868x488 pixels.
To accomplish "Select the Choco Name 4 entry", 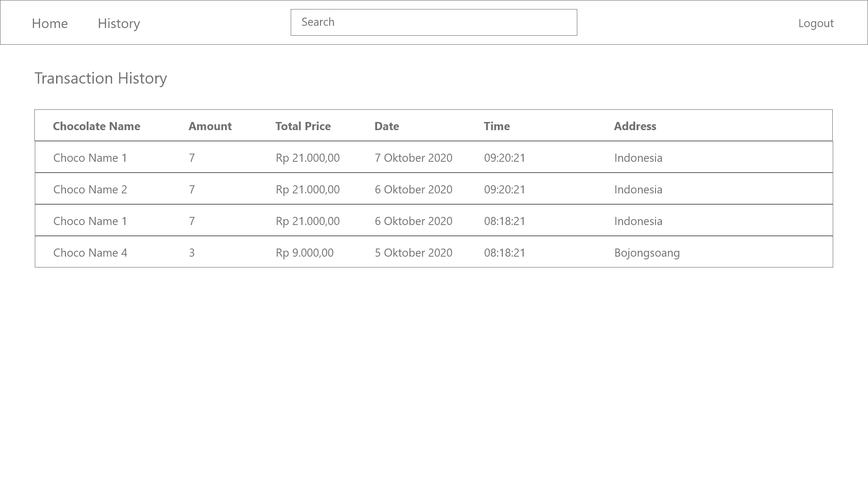I will click(90, 253).
